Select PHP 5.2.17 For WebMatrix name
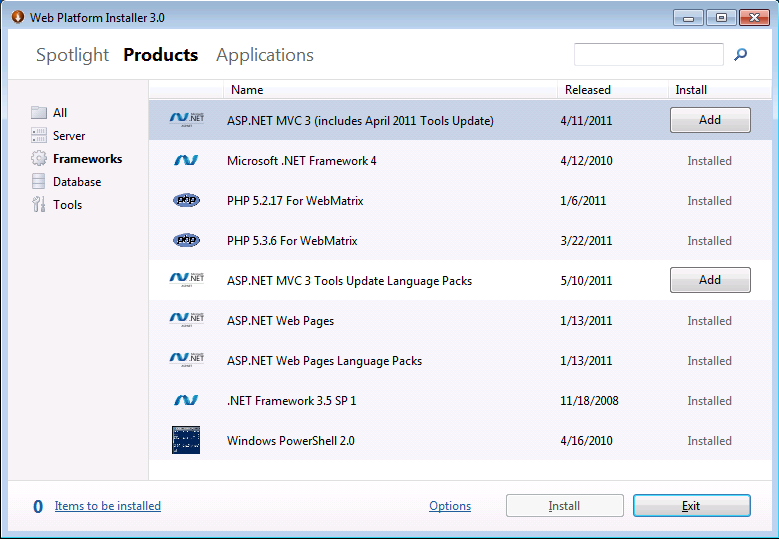The width and height of the screenshot is (779, 539). pos(295,201)
